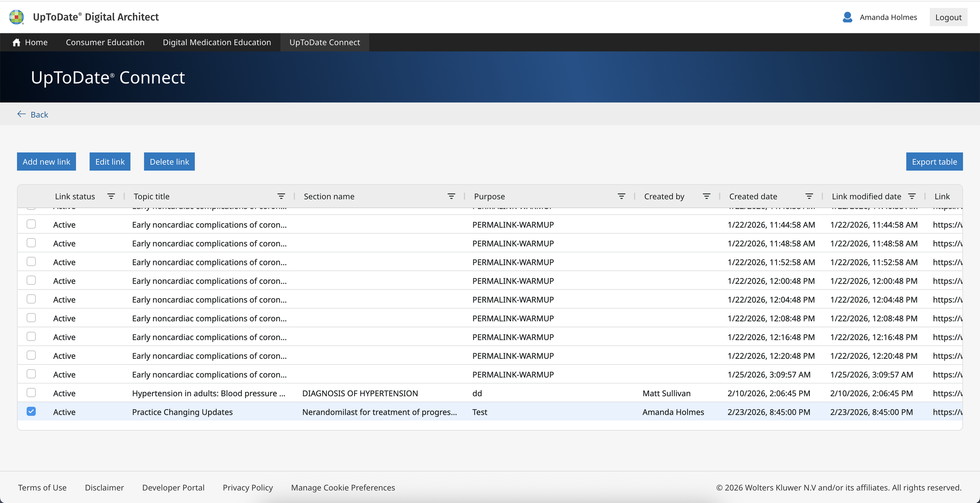Tick checkbox for row created 1/22/2026, 11:44:58 AM

pos(31,224)
